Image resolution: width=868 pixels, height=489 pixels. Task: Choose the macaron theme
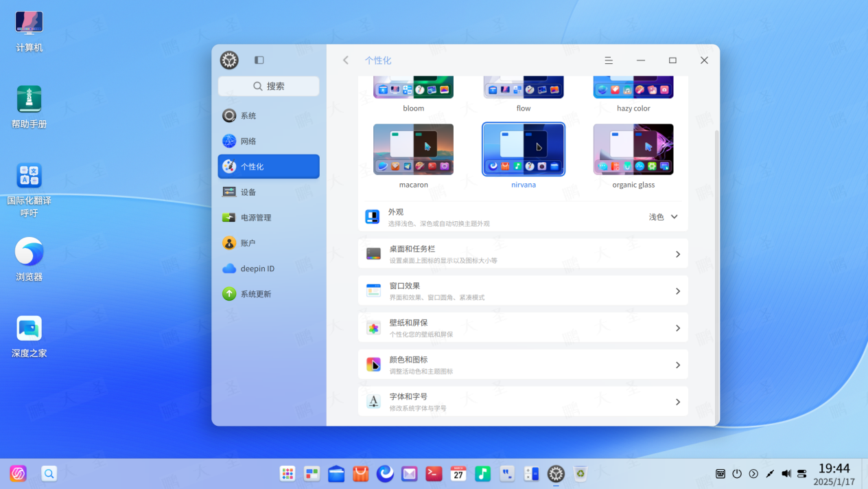click(x=413, y=150)
